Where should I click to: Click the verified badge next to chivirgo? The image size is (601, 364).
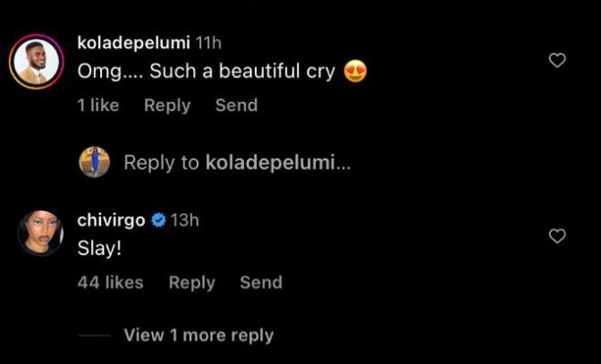(158, 220)
